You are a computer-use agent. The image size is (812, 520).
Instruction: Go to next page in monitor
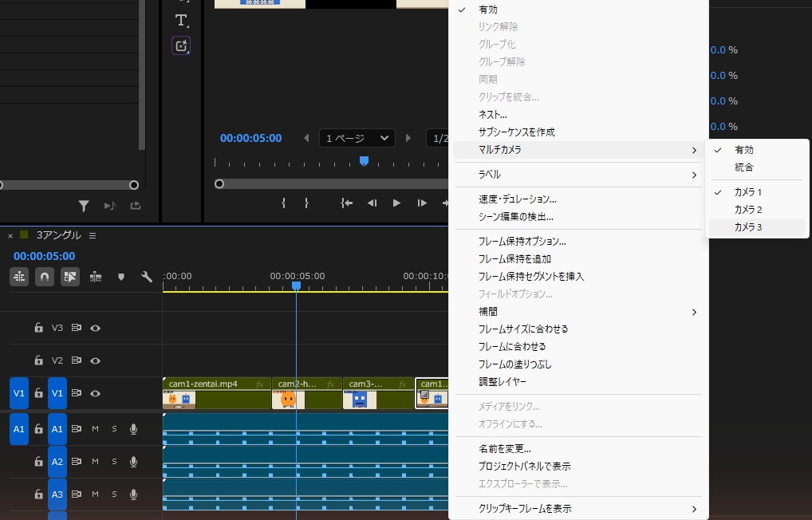(x=408, y=138)
